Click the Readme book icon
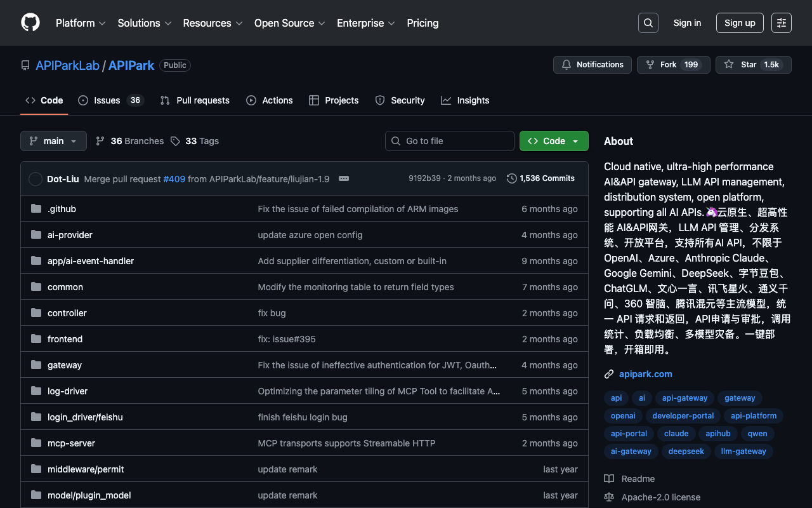812x508 pixels. 609,479
